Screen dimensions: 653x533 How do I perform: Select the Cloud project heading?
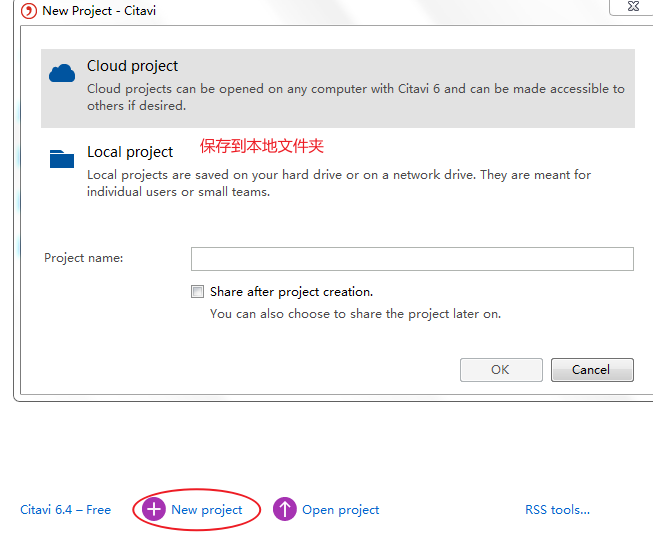click(x=132, y=66)
